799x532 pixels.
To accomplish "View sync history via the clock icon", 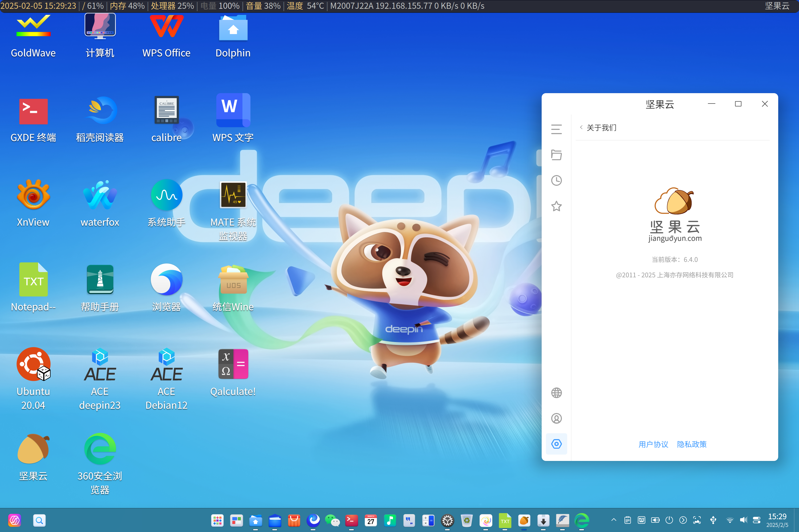I will 556,180.
